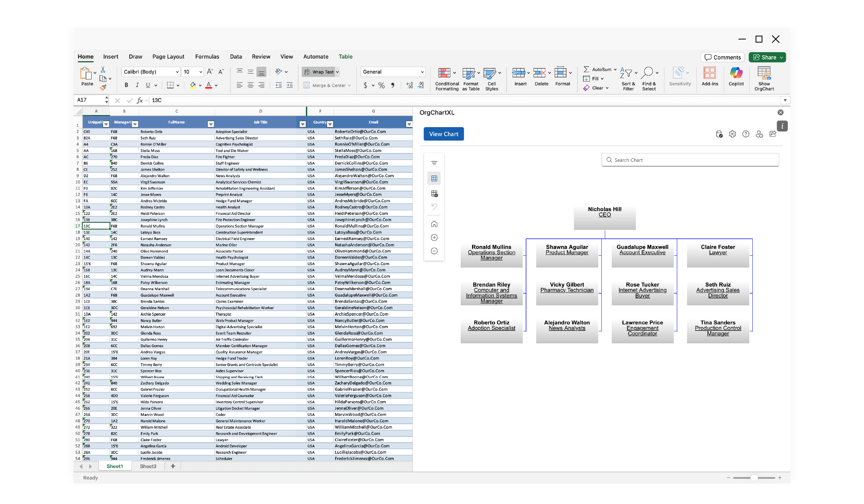Expand the General number format dropdown
The height and width of the screenshot is (504, 864).
coord(422,72)
